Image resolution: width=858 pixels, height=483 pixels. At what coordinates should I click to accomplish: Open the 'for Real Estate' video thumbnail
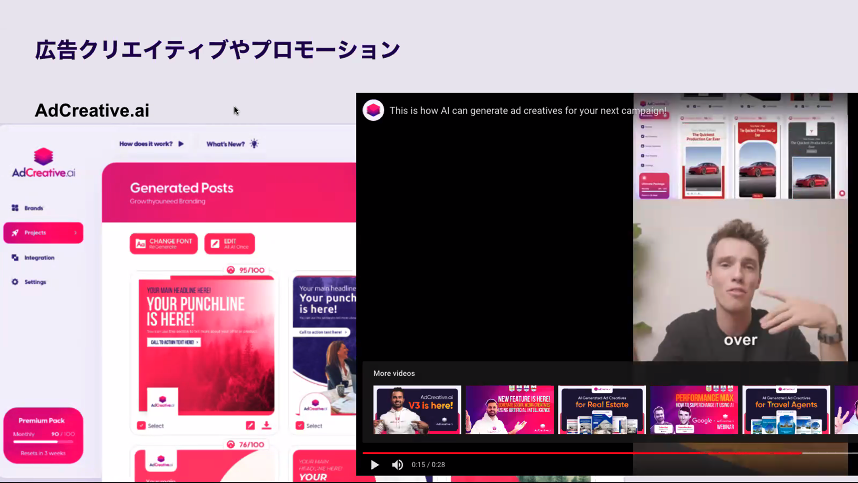click(602, 410)
